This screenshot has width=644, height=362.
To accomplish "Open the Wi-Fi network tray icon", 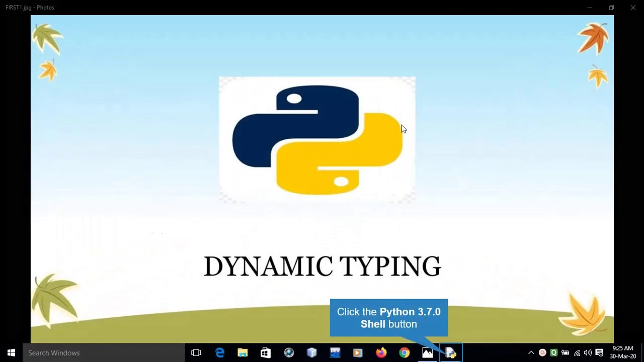I will tap(577, 353).
